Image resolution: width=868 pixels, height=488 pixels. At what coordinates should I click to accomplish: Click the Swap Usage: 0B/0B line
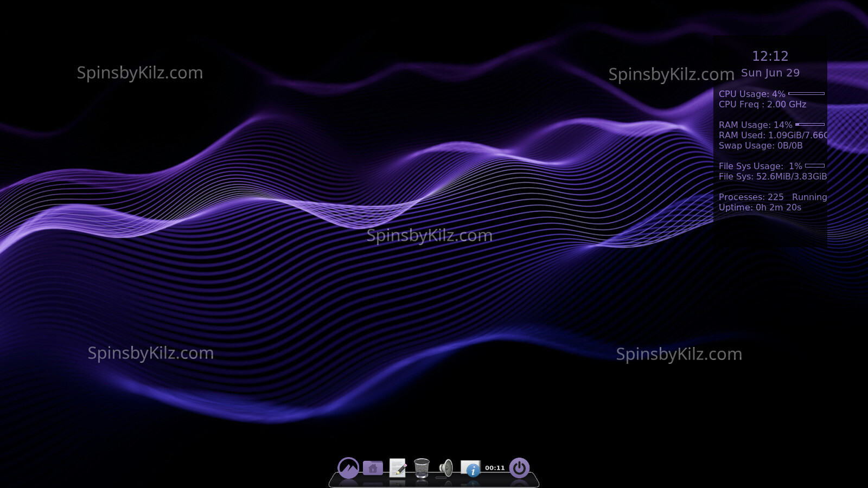761,145
